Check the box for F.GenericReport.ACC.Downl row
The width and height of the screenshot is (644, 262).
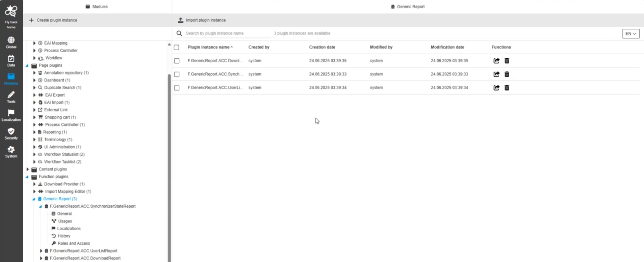point(177,61)
